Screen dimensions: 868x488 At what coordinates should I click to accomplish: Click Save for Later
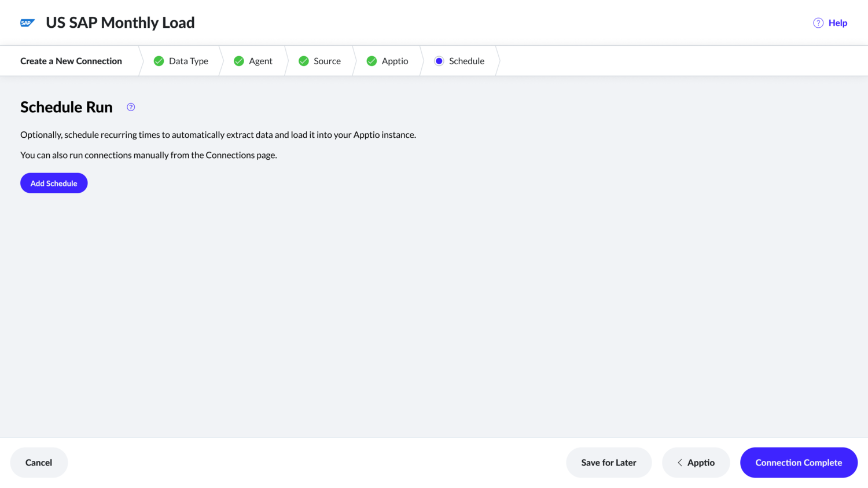click(609, 463)
